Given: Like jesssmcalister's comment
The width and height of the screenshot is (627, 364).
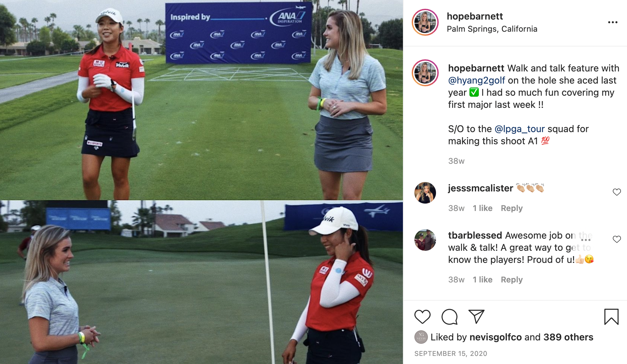Looking at the screenshot, I should 617,192.
